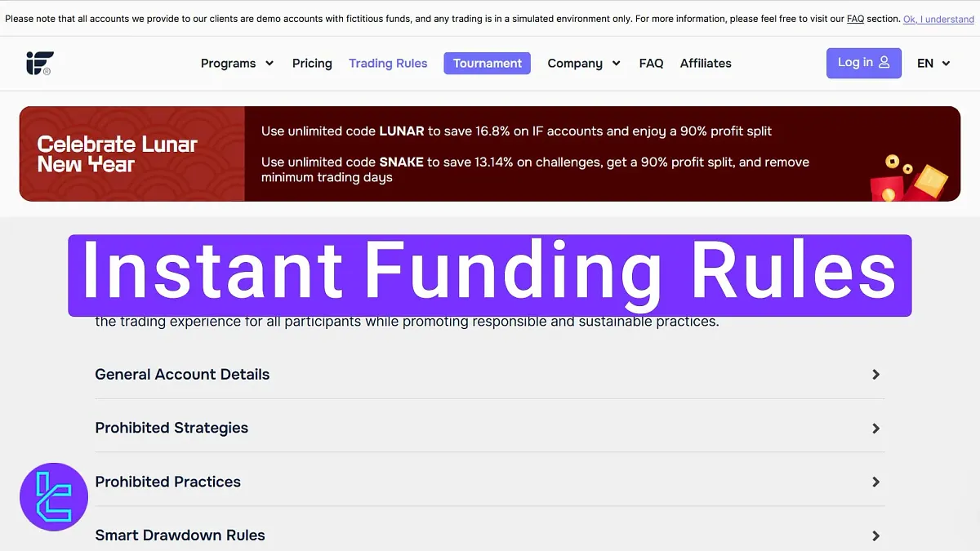The width and height of the screenshot is (980, 551).
Task: Expand the General Account Details section
Action: (490, 374)
